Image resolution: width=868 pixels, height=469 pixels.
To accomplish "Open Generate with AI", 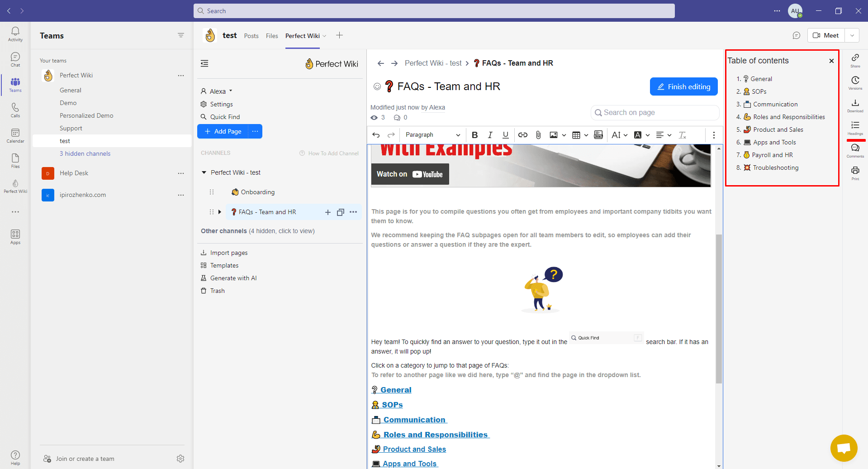I will [228, 278].
